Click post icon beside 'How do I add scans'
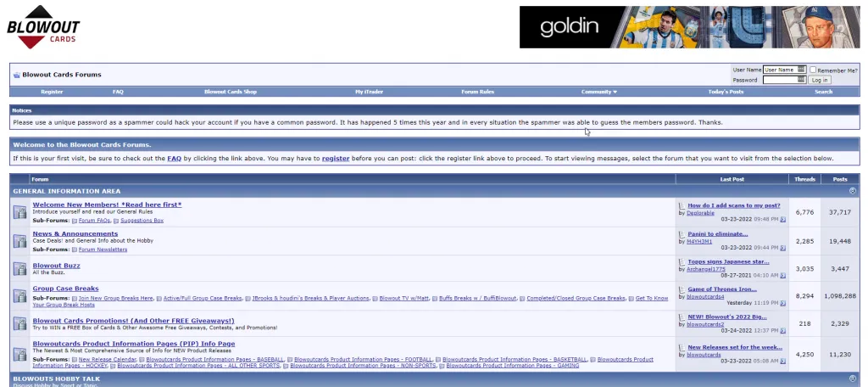Screen dimensions: 868x387 click(x=682, y=205)
